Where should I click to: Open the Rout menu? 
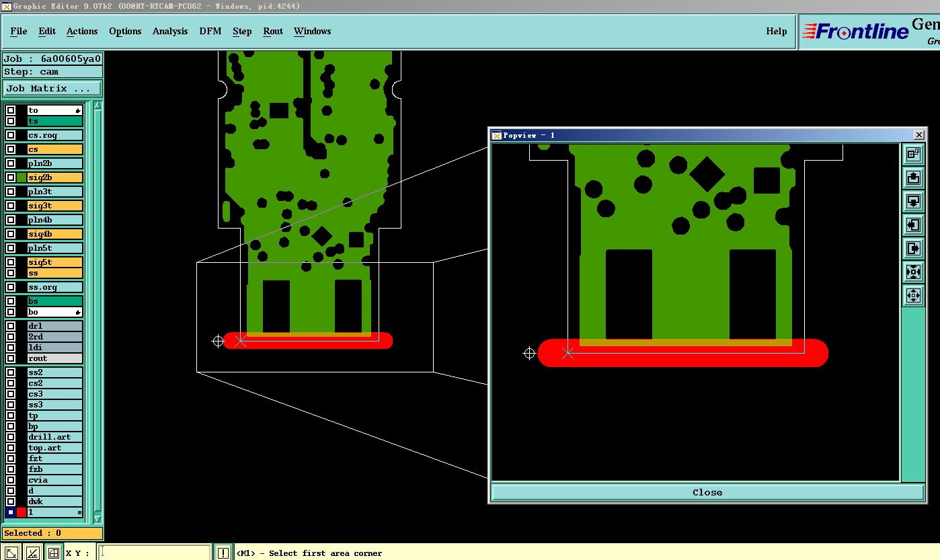[x=273, y=31]
